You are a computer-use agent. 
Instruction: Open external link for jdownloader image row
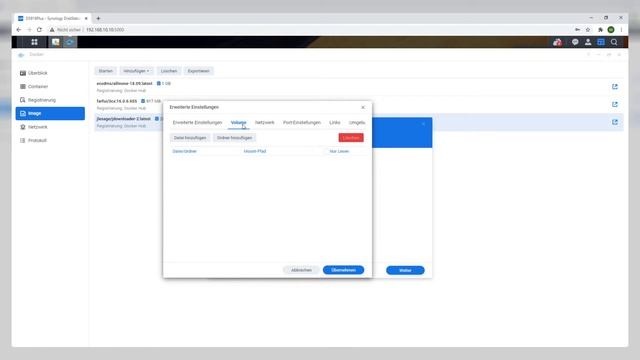click(x=615, y=122)
